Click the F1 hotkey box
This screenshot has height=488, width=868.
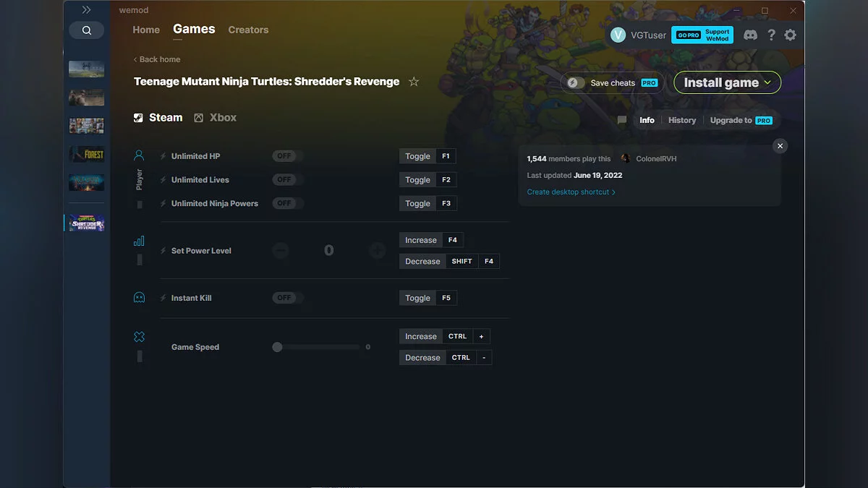pyautogui.click(x=446, y=156)
